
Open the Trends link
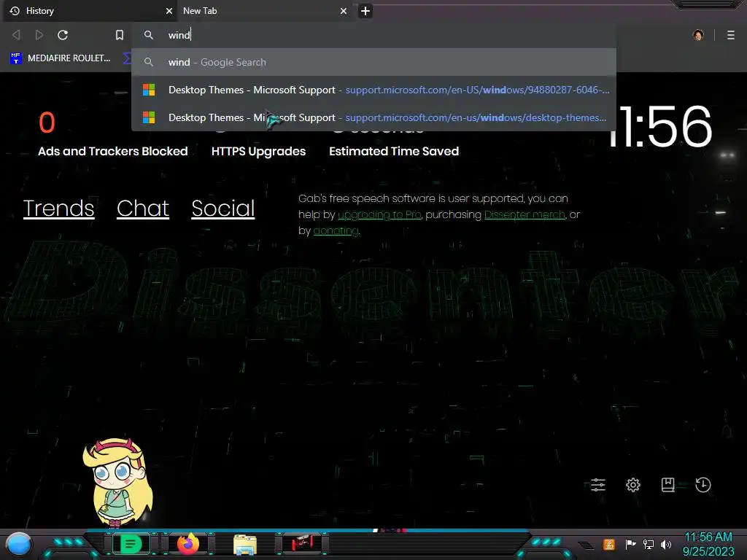click(x=58, y=208)
